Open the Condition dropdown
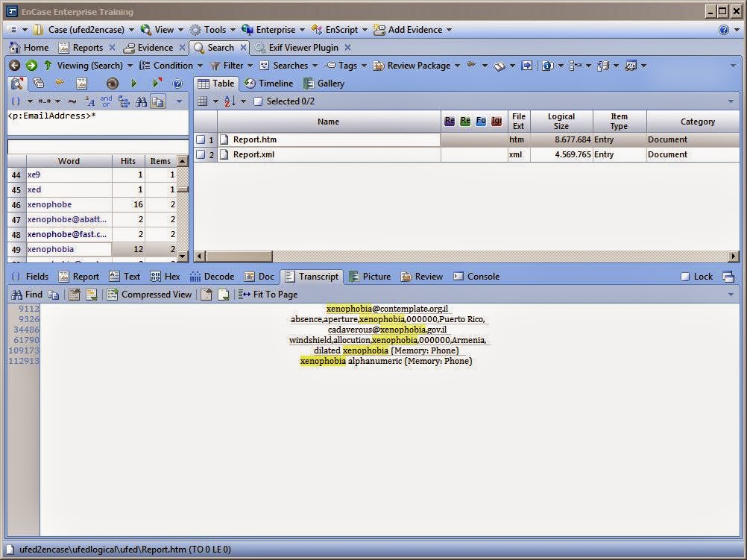 171,66
